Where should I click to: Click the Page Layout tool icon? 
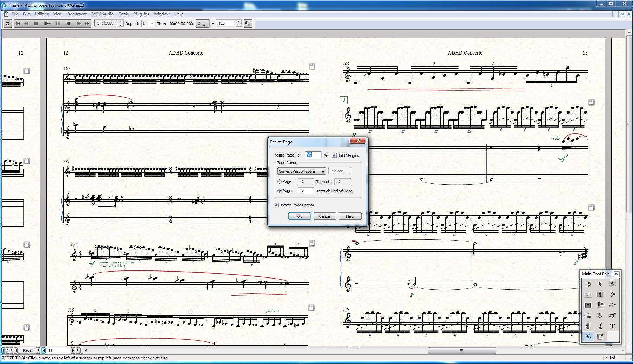[x=600, y=337]
